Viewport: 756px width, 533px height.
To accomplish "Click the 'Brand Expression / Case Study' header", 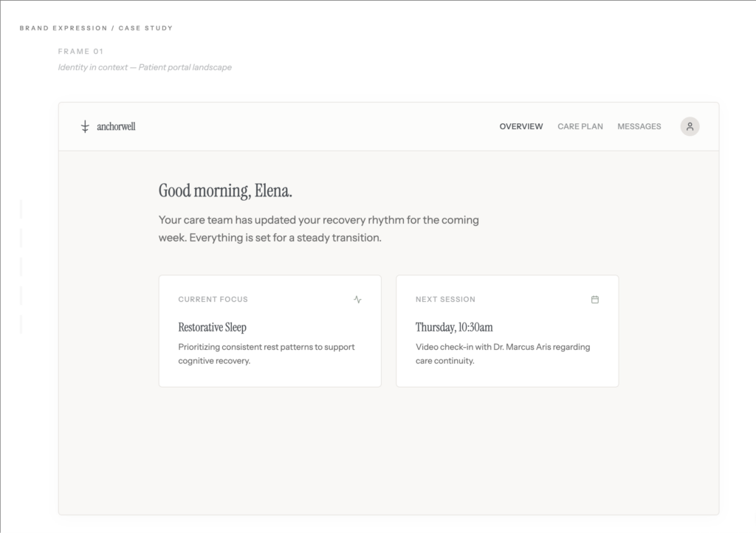I will pos(96,28).
